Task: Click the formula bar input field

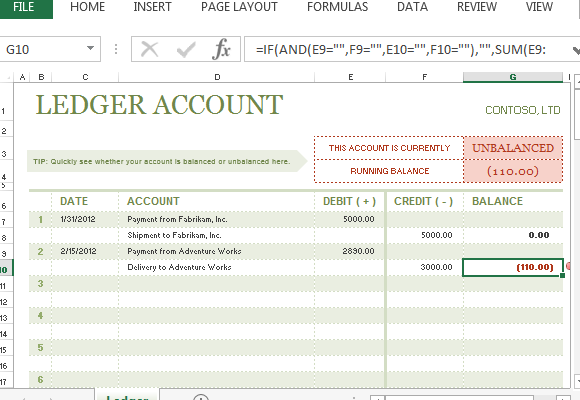Action: click(407, 49)
